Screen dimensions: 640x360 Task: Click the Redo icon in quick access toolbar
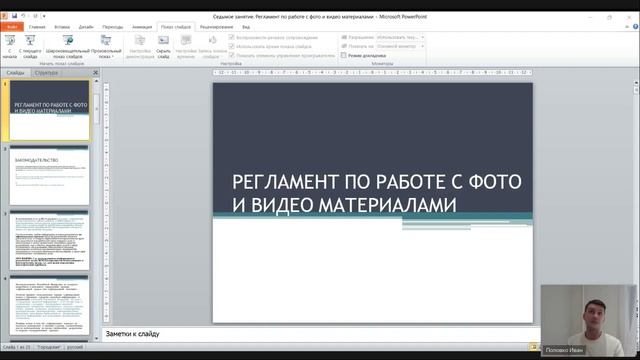point(35,16)
